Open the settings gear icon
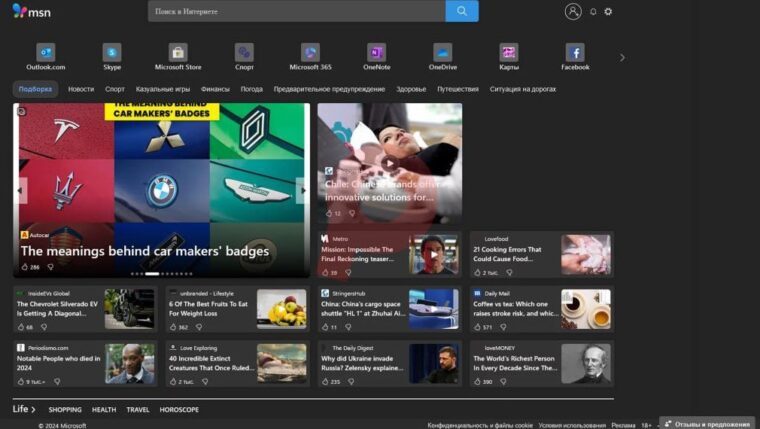Screen dimensions: 760x429 point(608,12)
